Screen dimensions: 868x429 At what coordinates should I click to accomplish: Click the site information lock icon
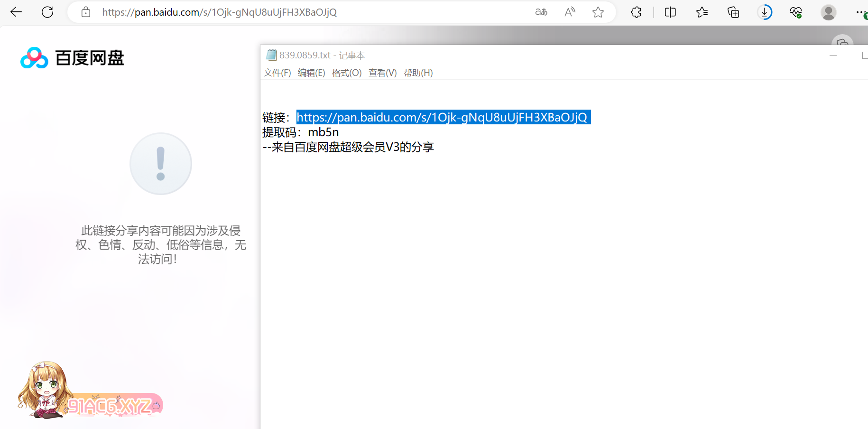(86, 12)
